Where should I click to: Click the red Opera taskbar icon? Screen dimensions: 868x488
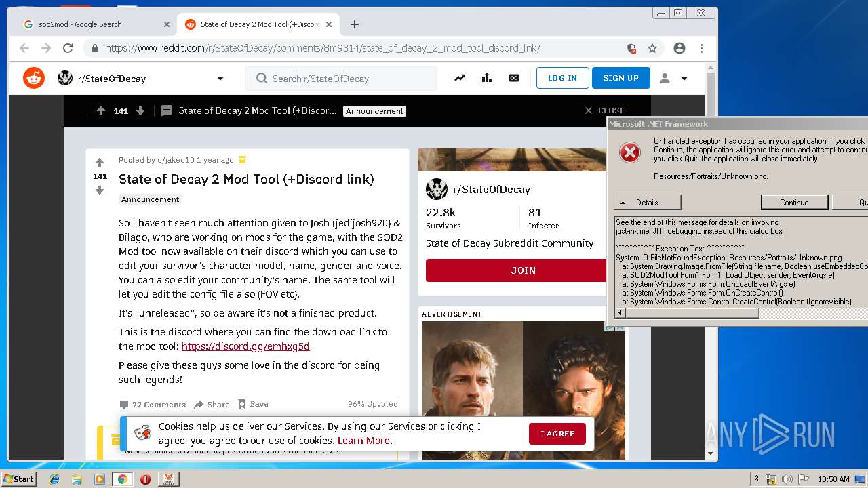point(145,479)
